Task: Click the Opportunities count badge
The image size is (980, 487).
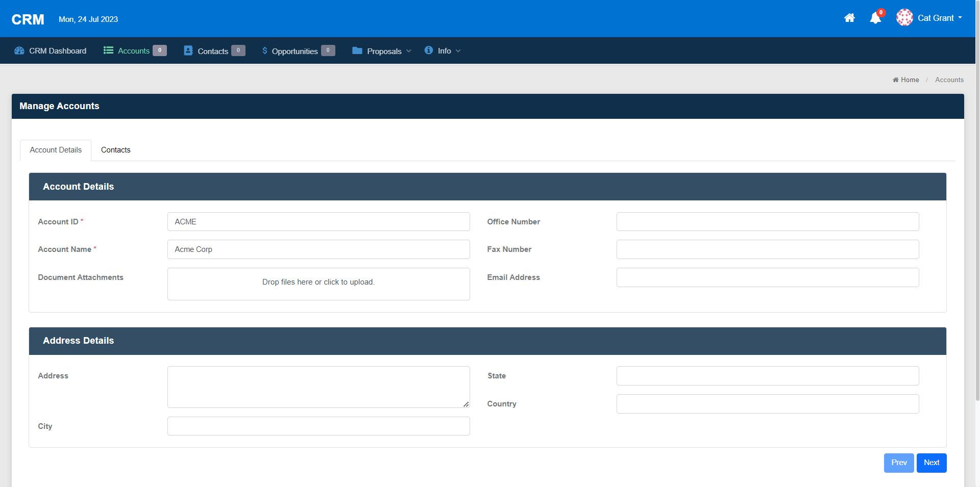Action: 328,50
